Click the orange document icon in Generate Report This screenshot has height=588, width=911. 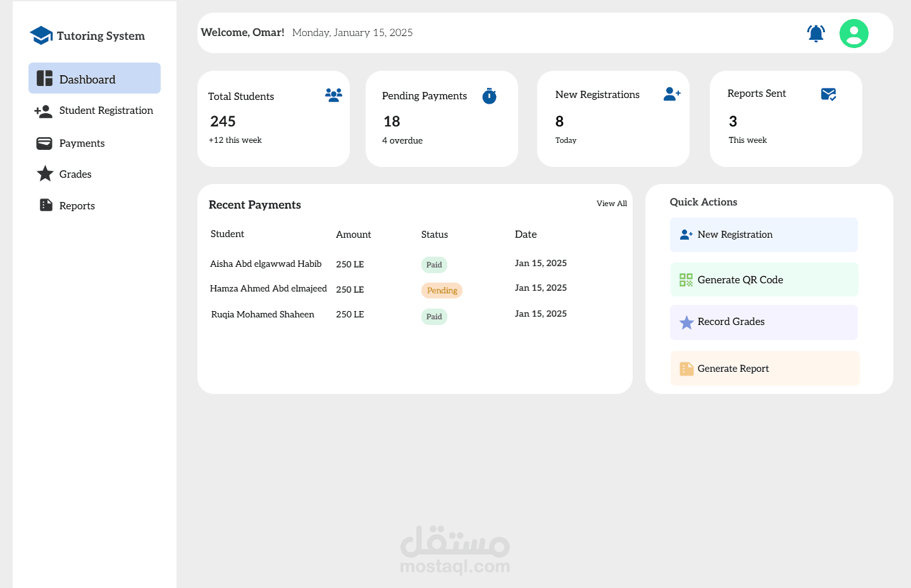click(x=686, y=369)
